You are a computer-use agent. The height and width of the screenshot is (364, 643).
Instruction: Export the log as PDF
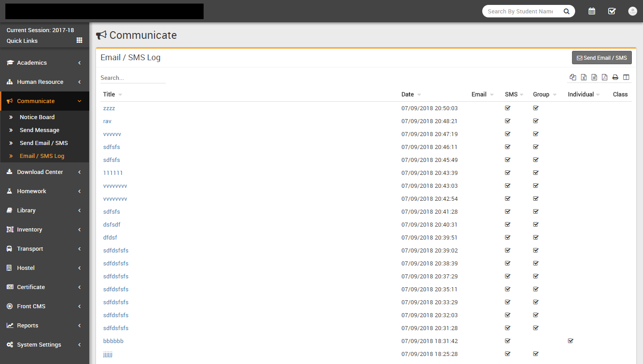click(605, 78)
